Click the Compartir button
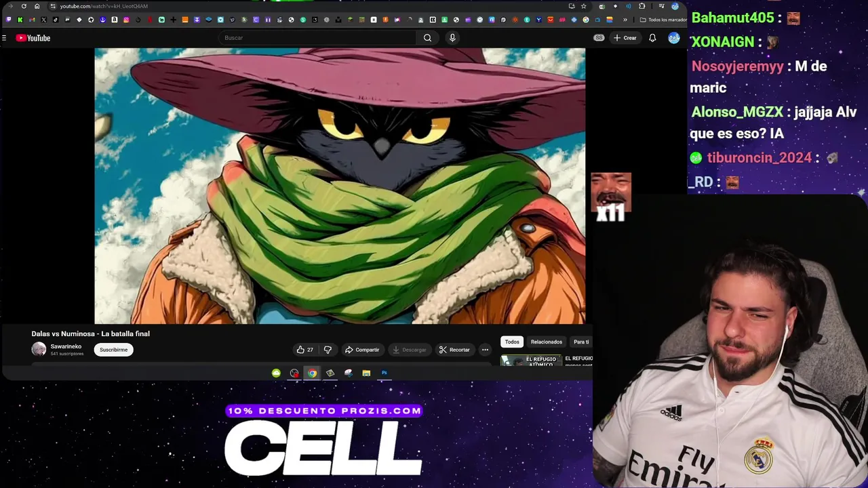 [362, 350]
